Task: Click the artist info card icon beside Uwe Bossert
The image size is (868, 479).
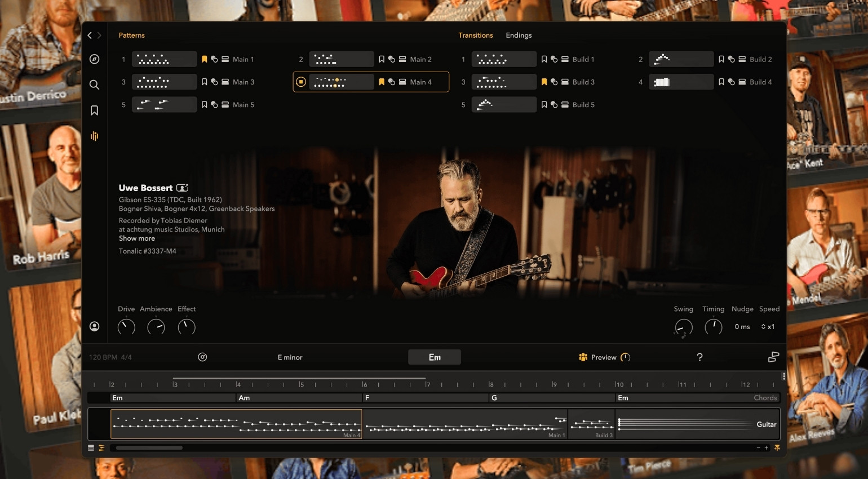Action: 182,188
